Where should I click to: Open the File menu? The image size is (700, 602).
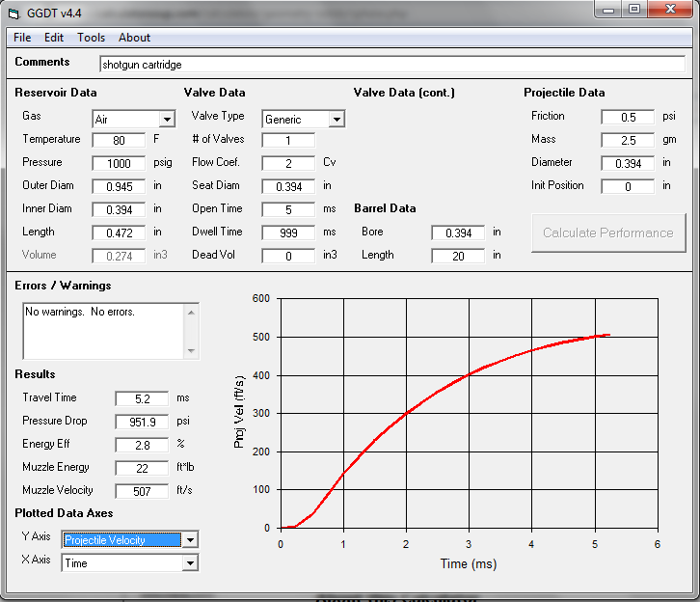[x=22, y=38]
